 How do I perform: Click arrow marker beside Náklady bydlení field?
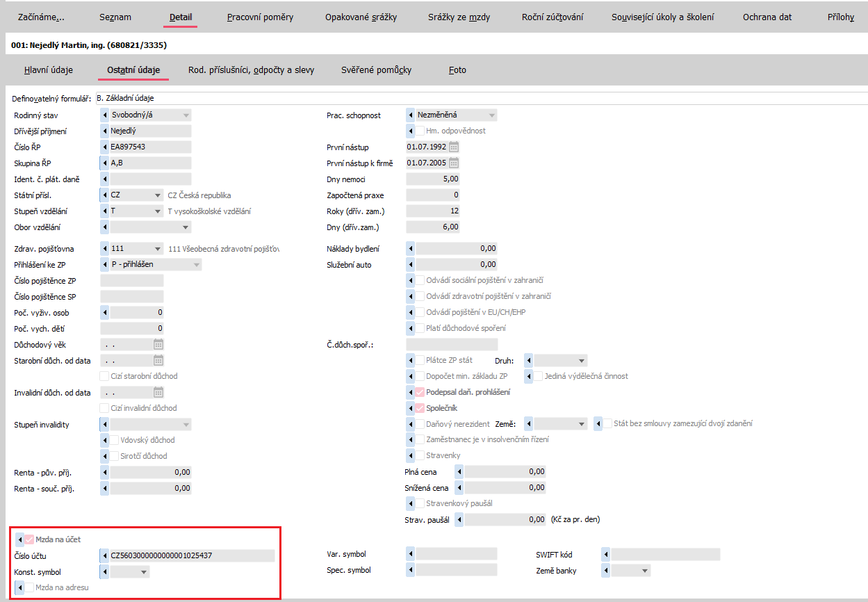pyautogui.click(x=410, y=248)
